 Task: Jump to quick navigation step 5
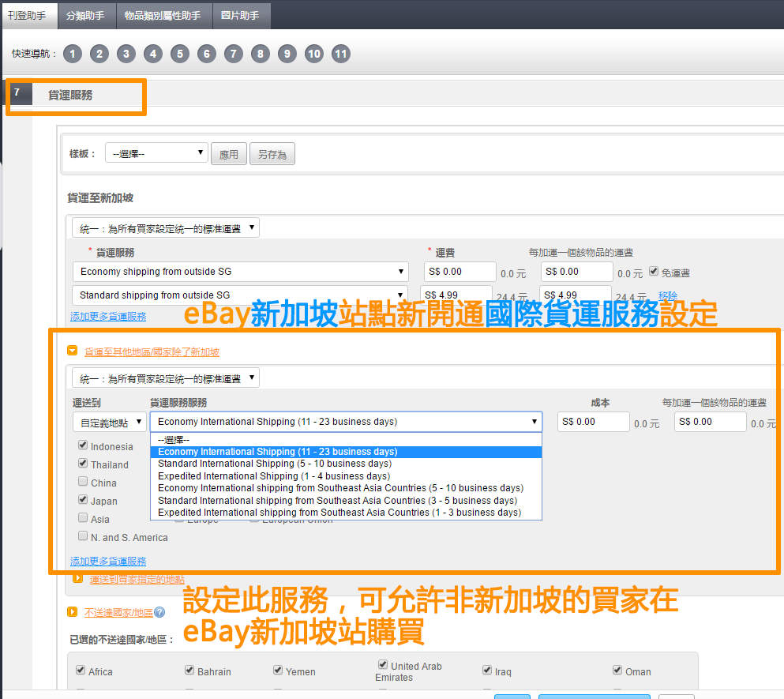(180, 54)
